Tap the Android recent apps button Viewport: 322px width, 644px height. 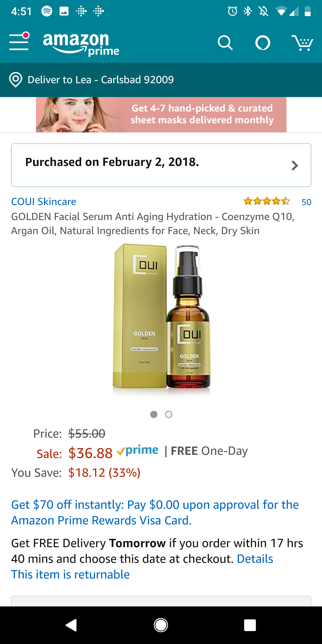[250, 625]
